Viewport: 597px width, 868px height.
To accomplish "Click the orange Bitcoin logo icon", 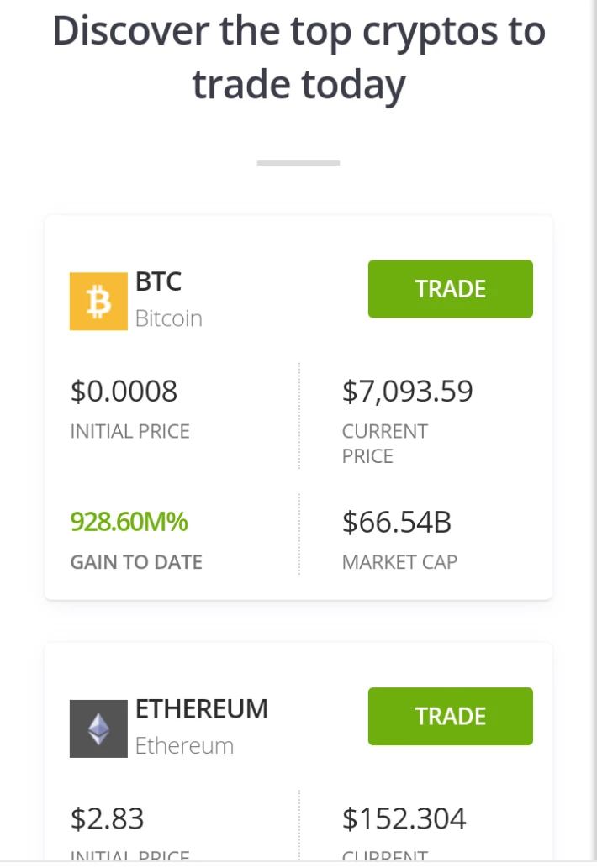I will (98, 301).
